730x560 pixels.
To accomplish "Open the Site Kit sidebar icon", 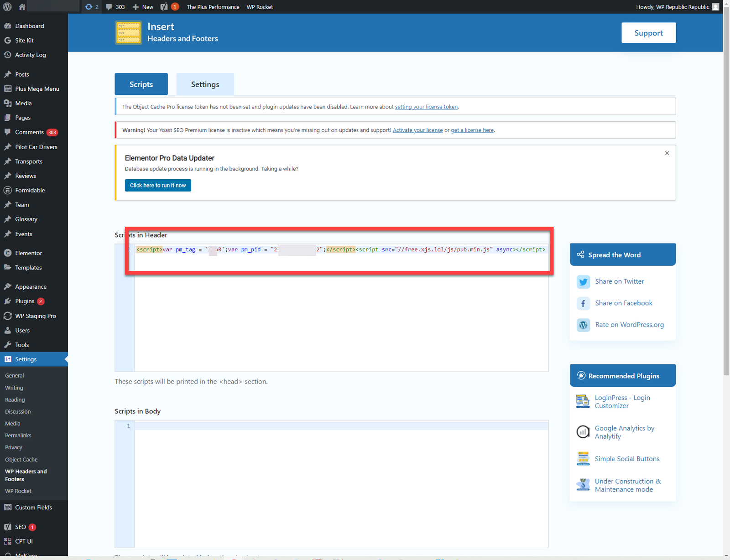I will click(x=8, y=40).
